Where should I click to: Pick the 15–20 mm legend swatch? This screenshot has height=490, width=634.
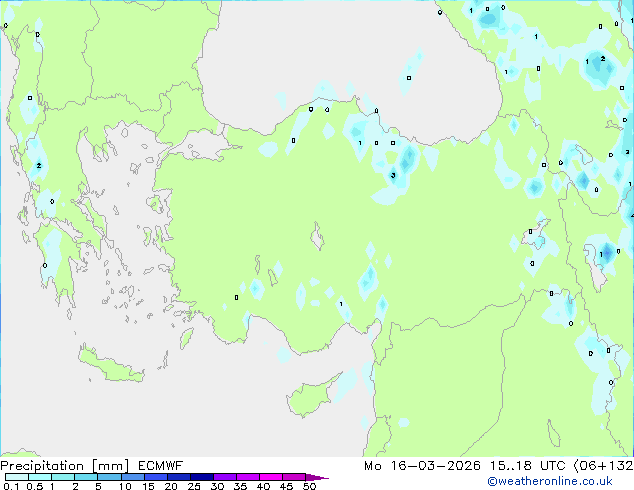(x=156, y=477)
